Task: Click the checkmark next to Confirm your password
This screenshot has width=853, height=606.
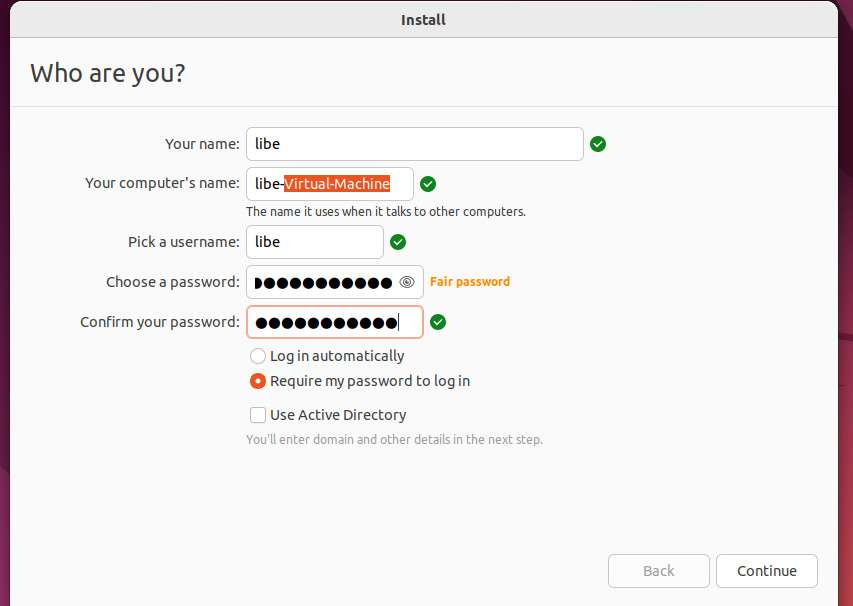Action: tap(438, 322)
